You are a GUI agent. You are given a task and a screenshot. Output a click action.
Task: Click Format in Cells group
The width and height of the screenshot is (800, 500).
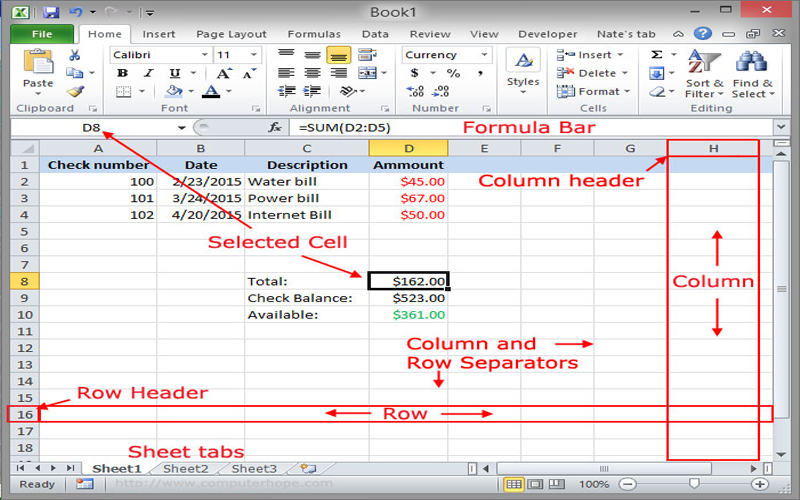(593, 92)
